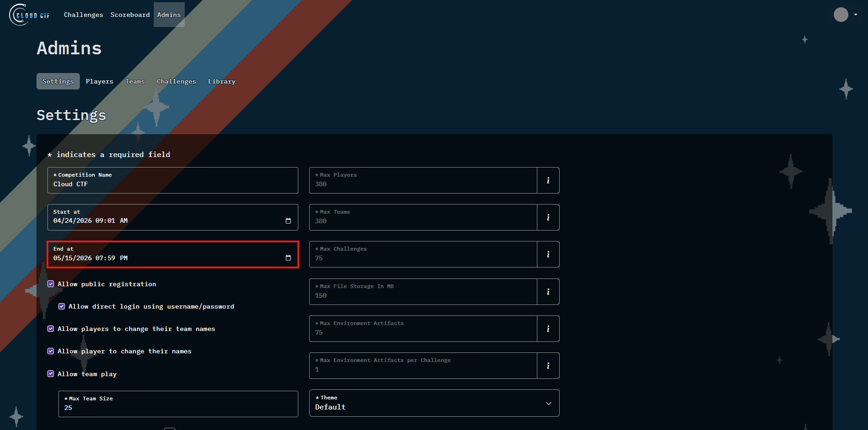
Task: Open the End at calendar picker icon
Action: pyautogui.click(x=288, y=258)
